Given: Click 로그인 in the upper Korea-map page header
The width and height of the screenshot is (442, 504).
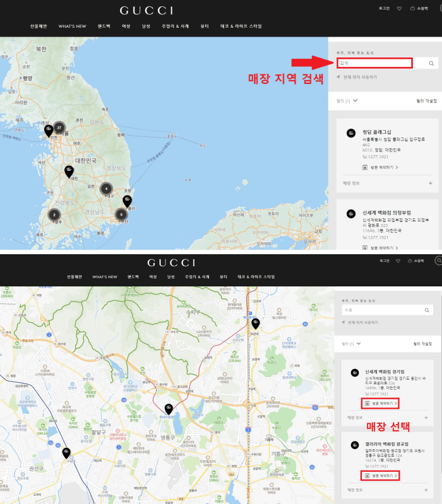Looking at the screenshot, I should [x=384, y=8].
